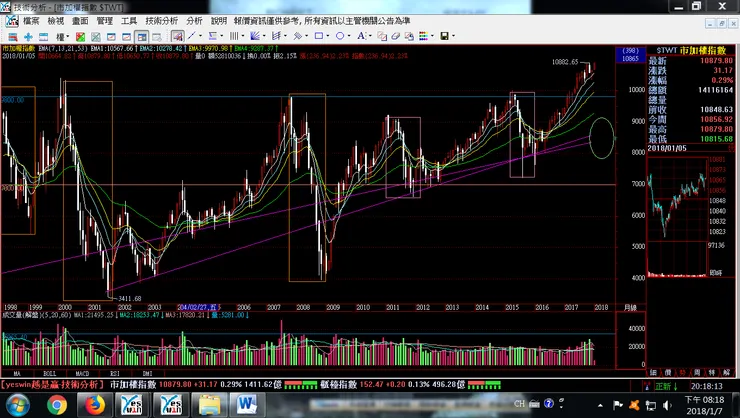Switch to the BOLL indicator tab

tap(50, 373)
